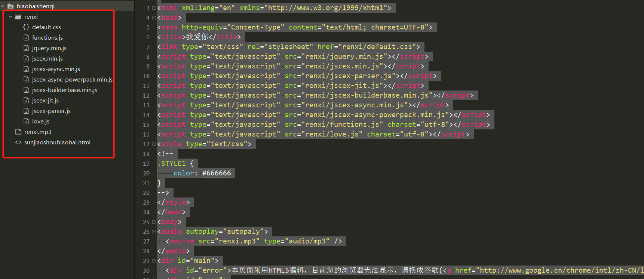
Task: Collapse the biaobaishenqi root folder arrow
Action: pos(3,6)
